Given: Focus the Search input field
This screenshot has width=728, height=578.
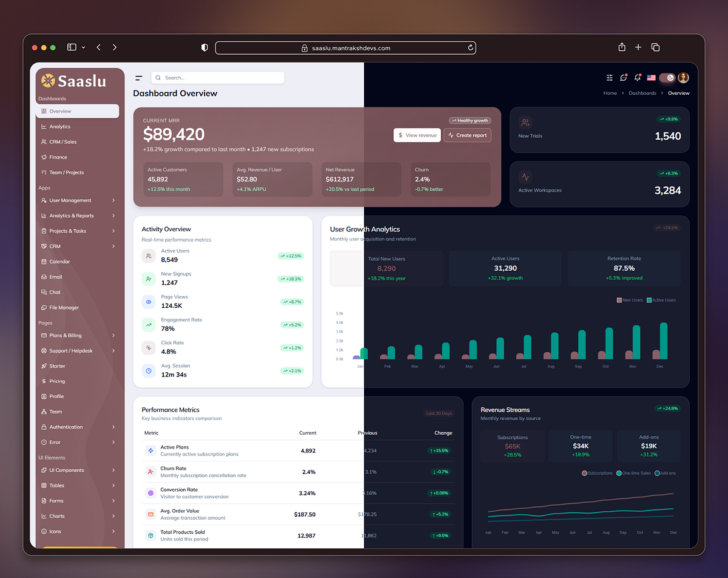Looking at the screenshot, I should tap(218, 78).
